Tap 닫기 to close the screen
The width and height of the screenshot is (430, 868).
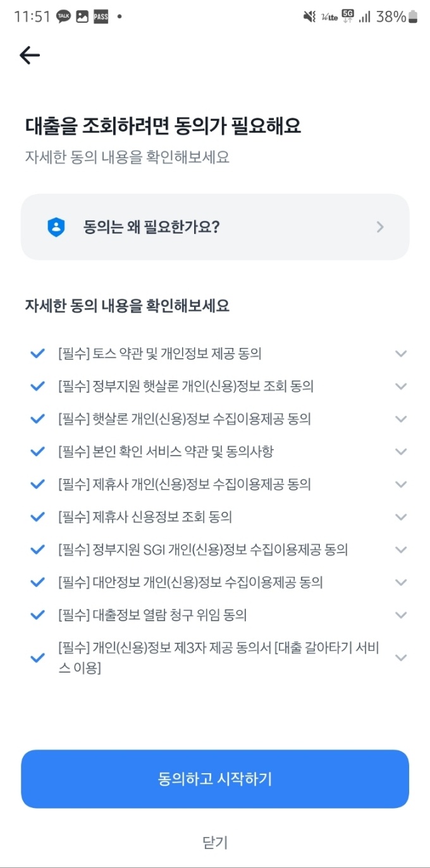coord(214,842)
